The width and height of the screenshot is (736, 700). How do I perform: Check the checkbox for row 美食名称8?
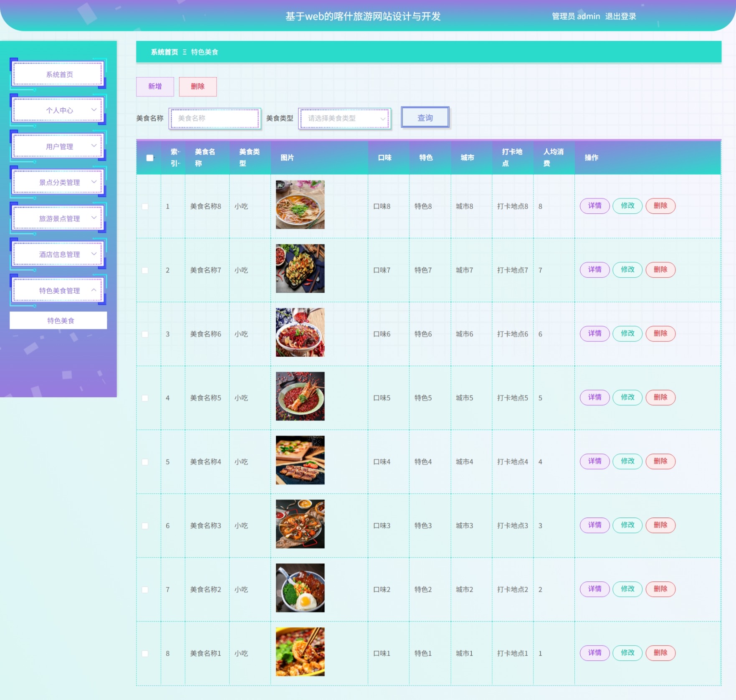pyautogui.click(x=145, y=206)
